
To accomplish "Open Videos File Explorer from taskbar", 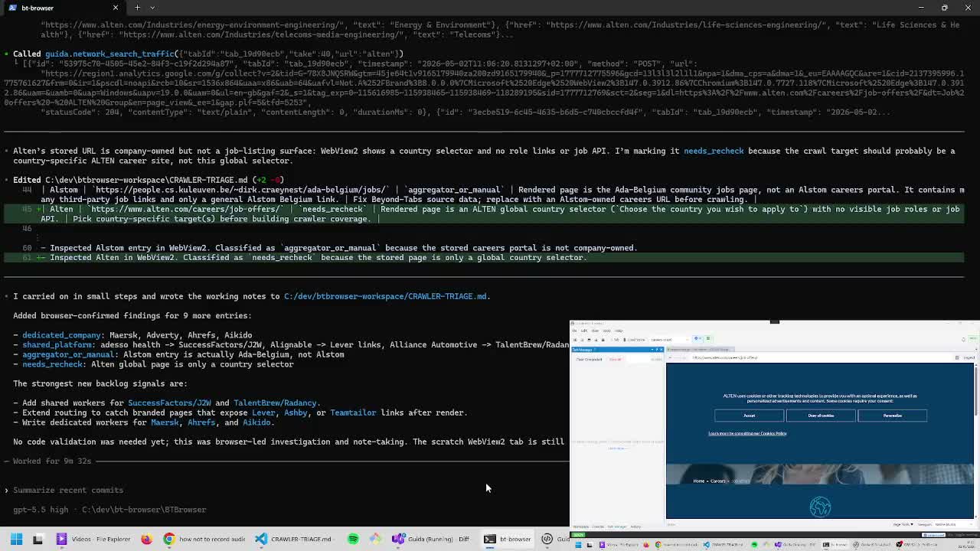I will click(x=93, y=539).
